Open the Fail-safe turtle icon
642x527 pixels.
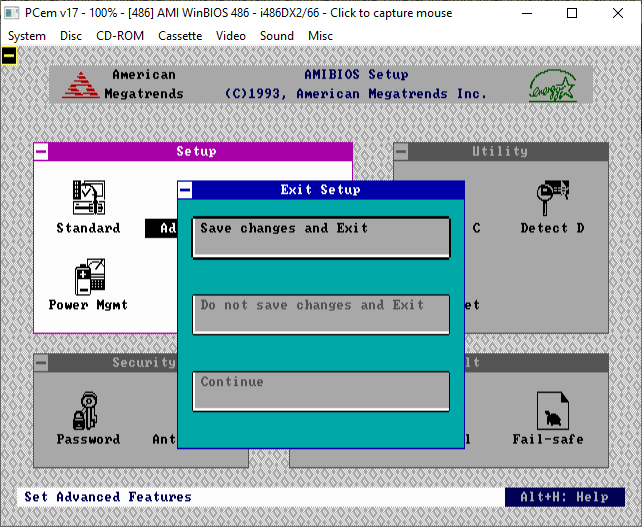pyautogui.click(x=552, y=411)
